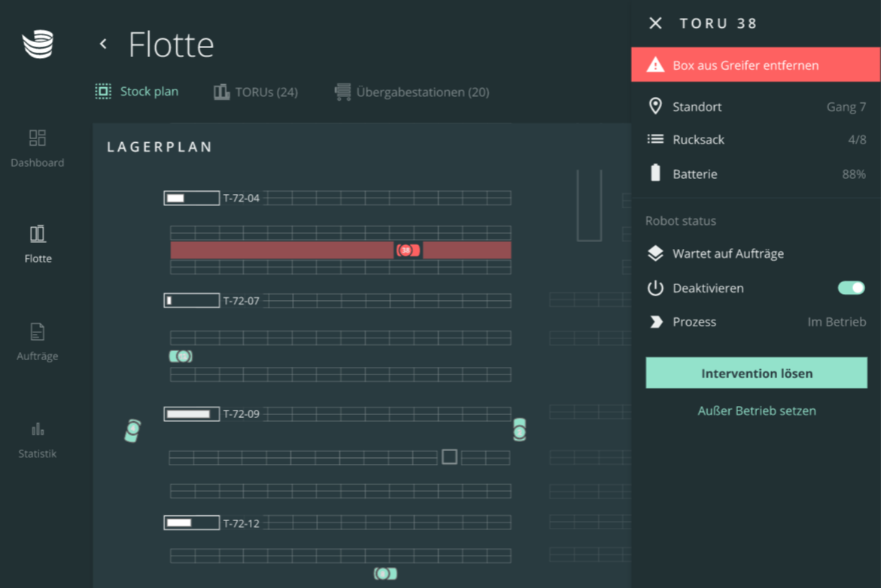Click the red TORU 38 robot marker
Viewport: 881px width, 588px height.
pos(408,250)
